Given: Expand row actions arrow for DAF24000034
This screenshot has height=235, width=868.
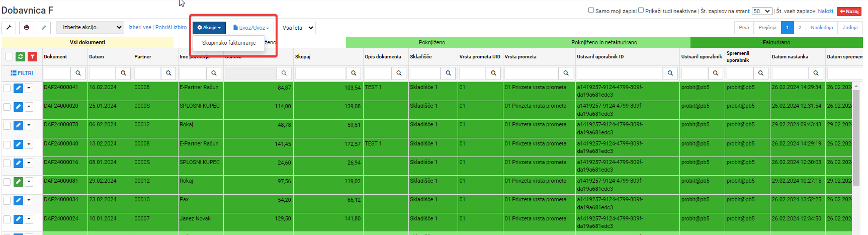Looking at the screenshot, I should [x=29, y=200].
